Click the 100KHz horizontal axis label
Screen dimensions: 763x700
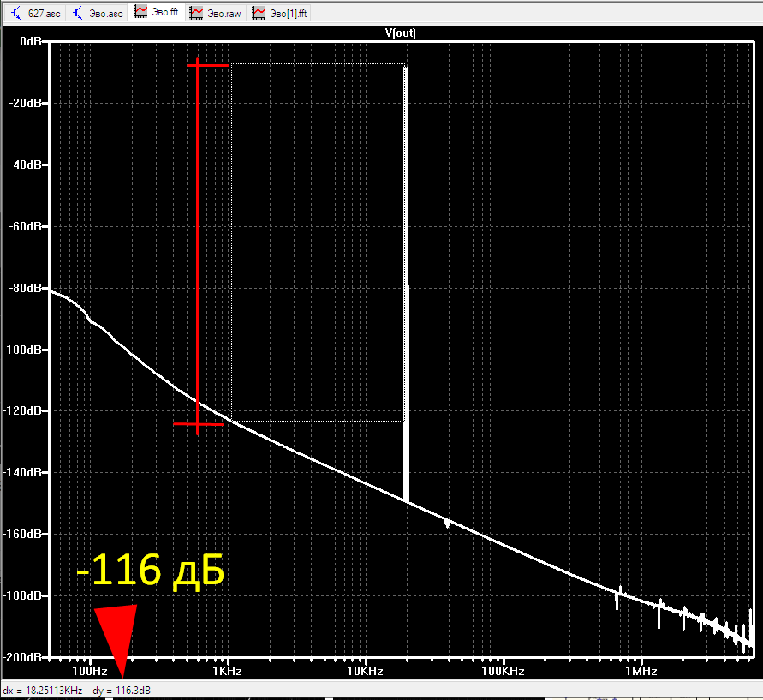[503, 671]
